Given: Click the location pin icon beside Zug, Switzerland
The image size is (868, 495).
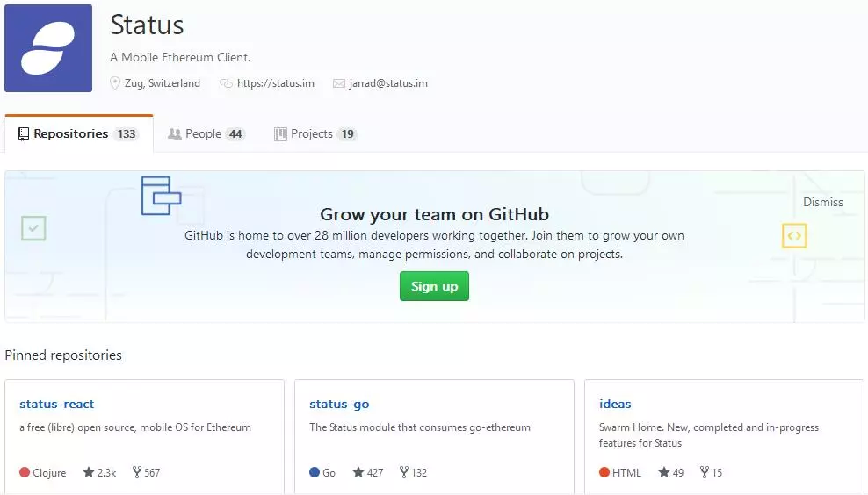Looking at the screenshot, I should click(114, 83).
